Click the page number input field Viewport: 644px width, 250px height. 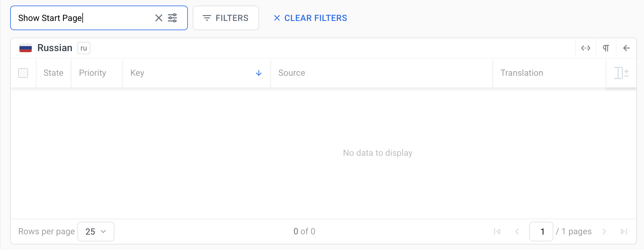541,232
